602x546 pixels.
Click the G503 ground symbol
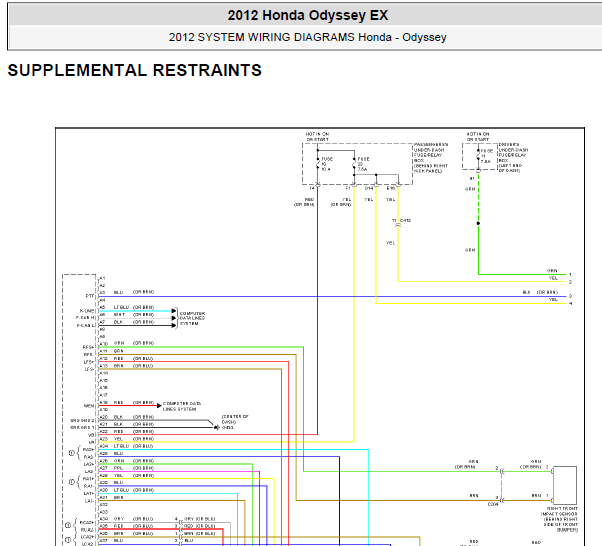(217, 427)
